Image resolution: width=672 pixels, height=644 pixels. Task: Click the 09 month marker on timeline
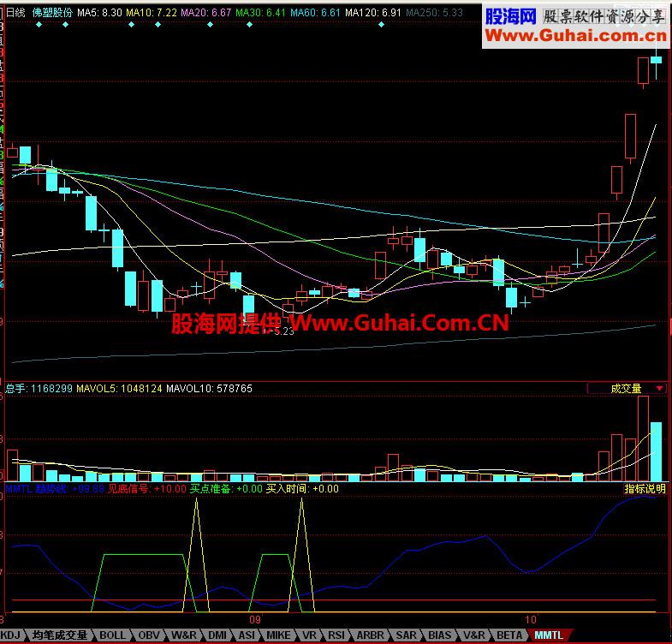tap(255, 619)
